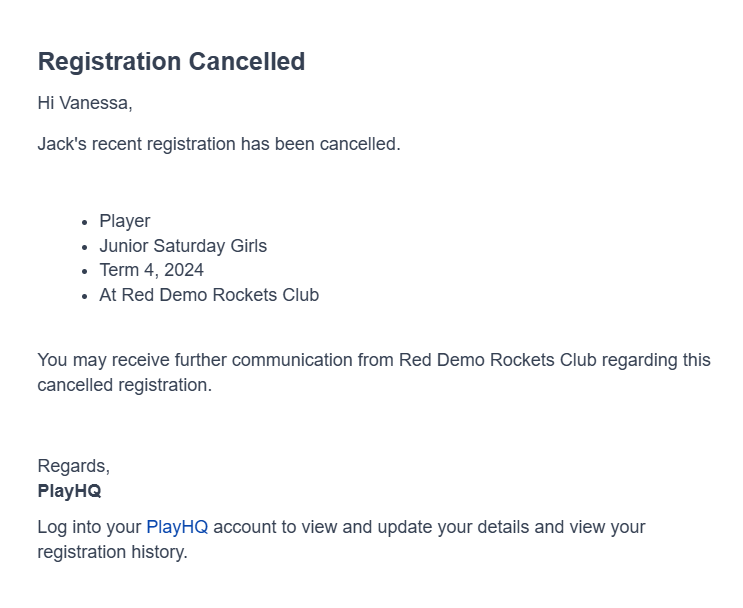This screenshot has height=608, width=743.
Task: Click the bullet beside "Junior Saturday Girls"
Action: [x=84, y=246]
